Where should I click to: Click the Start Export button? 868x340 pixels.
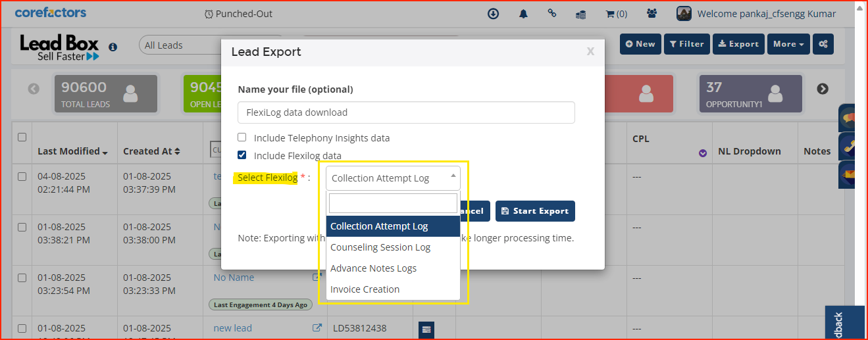[535, 211]
